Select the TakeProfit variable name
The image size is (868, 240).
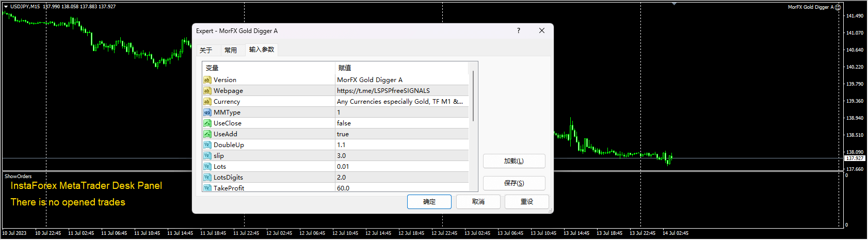pyautogui.click(x=229, y=188)
